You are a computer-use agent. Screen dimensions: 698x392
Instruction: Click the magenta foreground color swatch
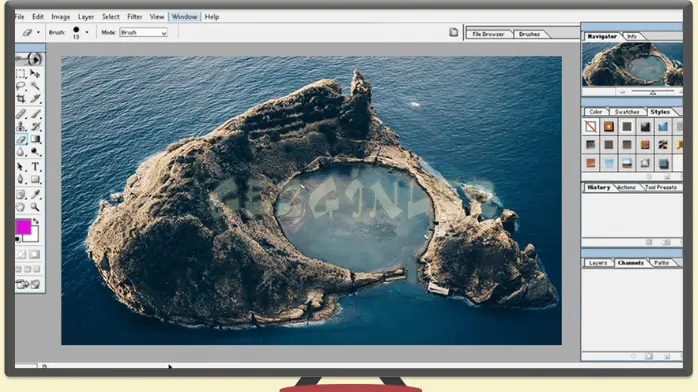pyautogui.click(x=23, y=227)
